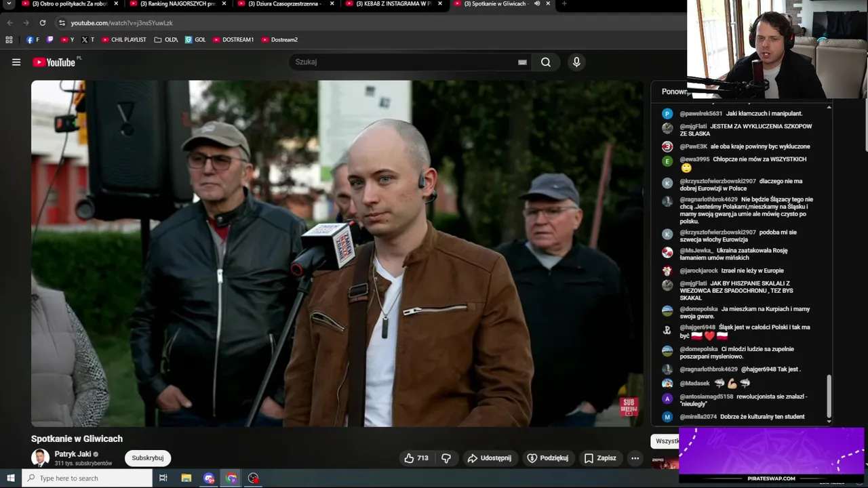Open the GOL bookmark
Viewport: 868px width, 488px height.
195,40
